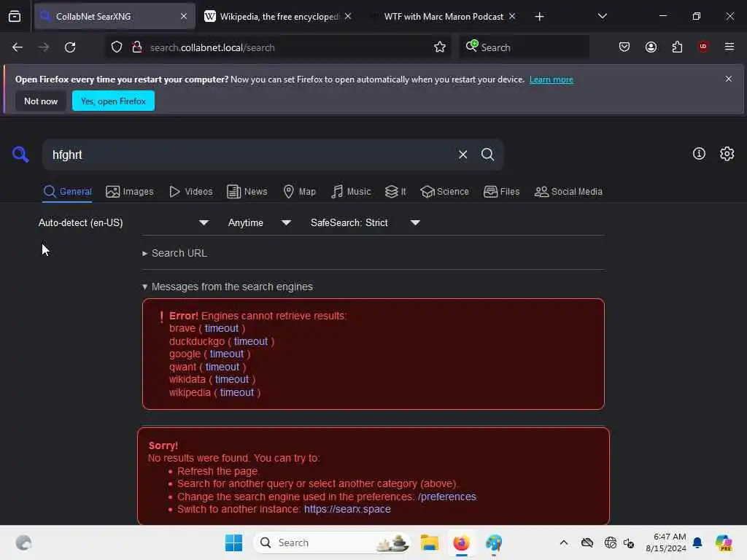This screenshot has height=560, width=747.
Task: Open the list all tabs dropdown
Action: pyautogui.click(x=602, y=16)
